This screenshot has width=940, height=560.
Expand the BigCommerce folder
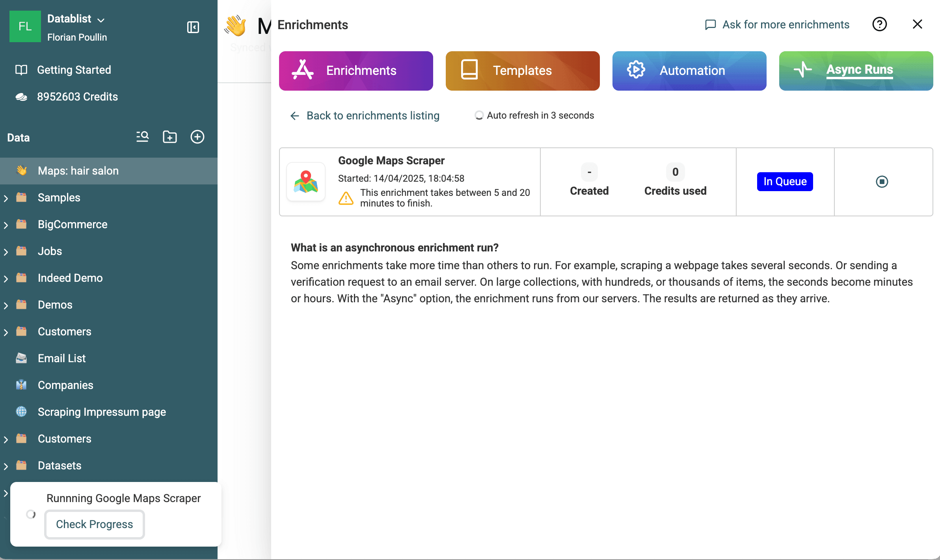tap(6, 225)
